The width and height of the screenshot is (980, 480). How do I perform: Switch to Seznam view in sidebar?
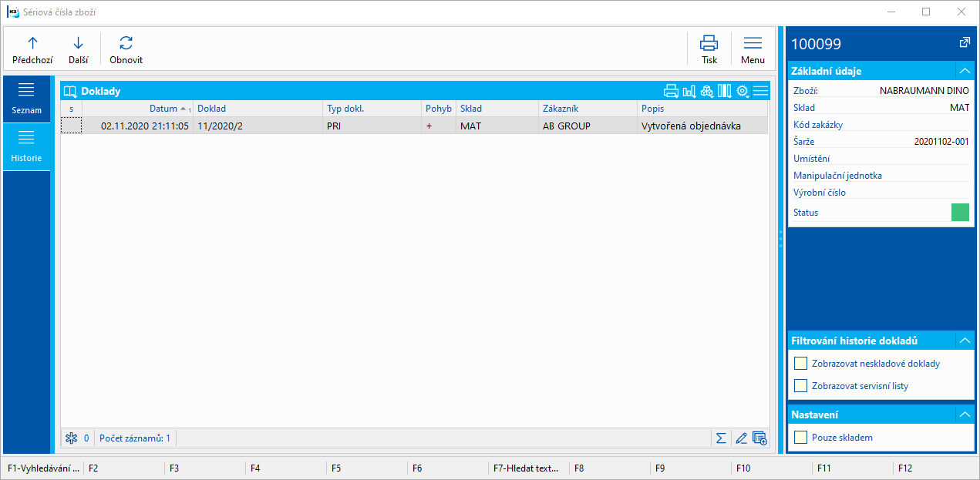click(x=26, y=99)
